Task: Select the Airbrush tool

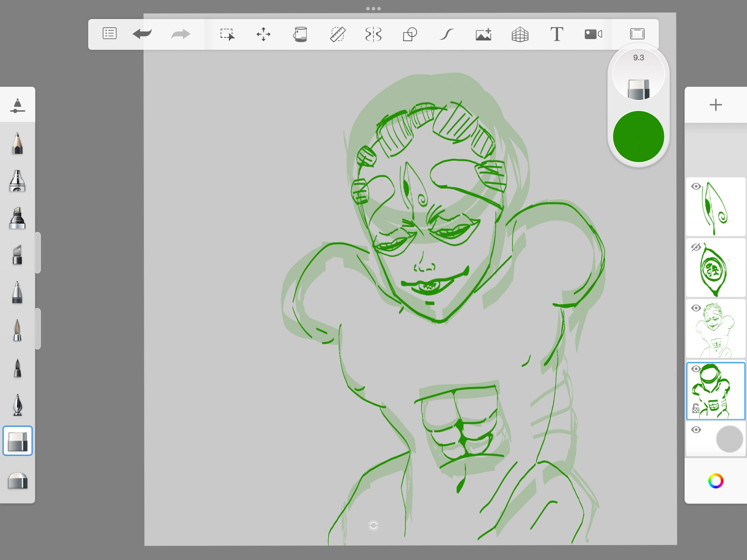Action: (x=17, y=181)
